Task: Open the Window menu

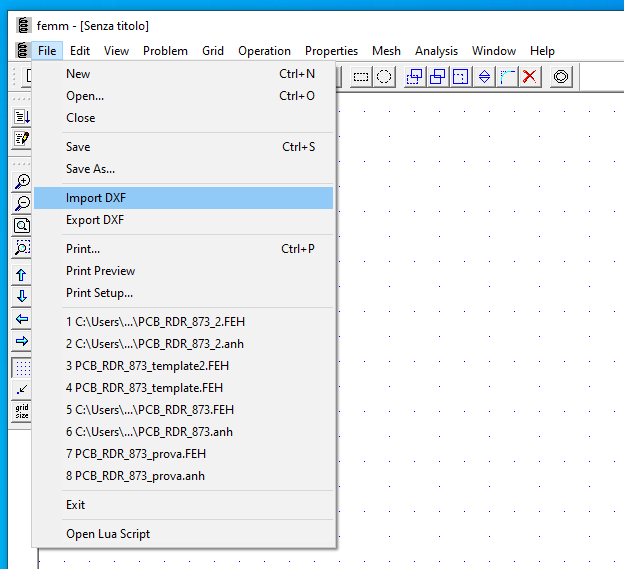Action: 494,51
